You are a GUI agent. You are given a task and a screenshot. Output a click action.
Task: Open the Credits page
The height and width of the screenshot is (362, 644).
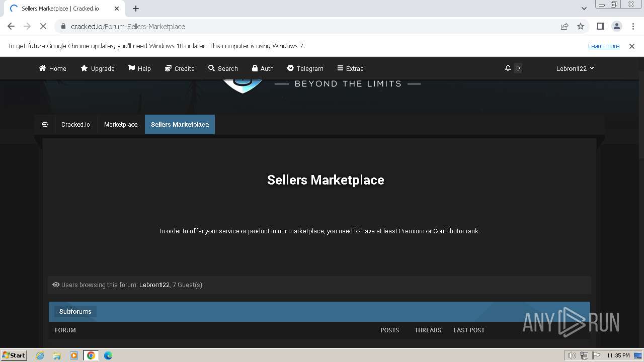[180, 68]
